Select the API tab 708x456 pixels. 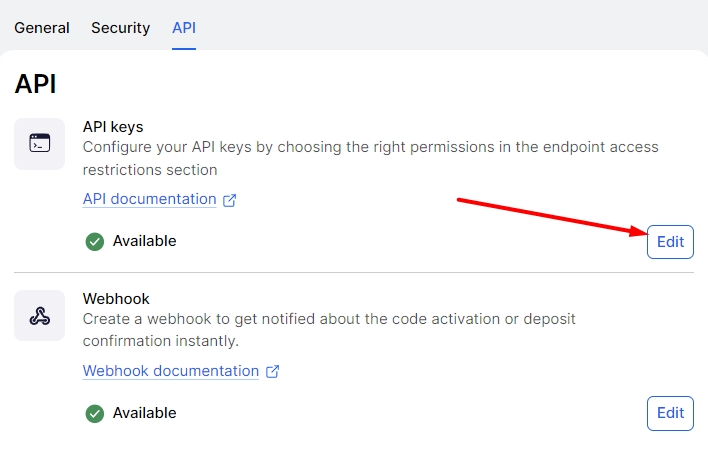click(184, 28)
